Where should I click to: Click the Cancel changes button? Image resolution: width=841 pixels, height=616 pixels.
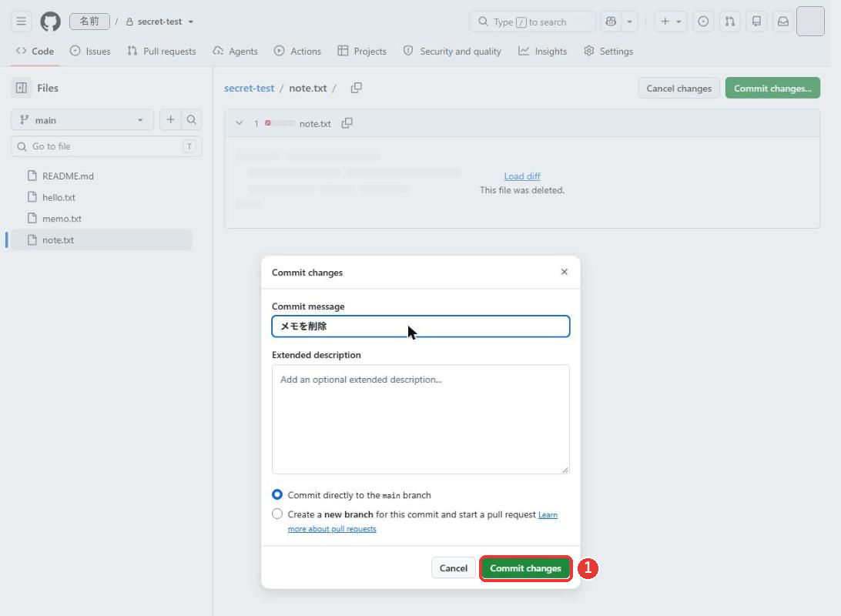678,88
